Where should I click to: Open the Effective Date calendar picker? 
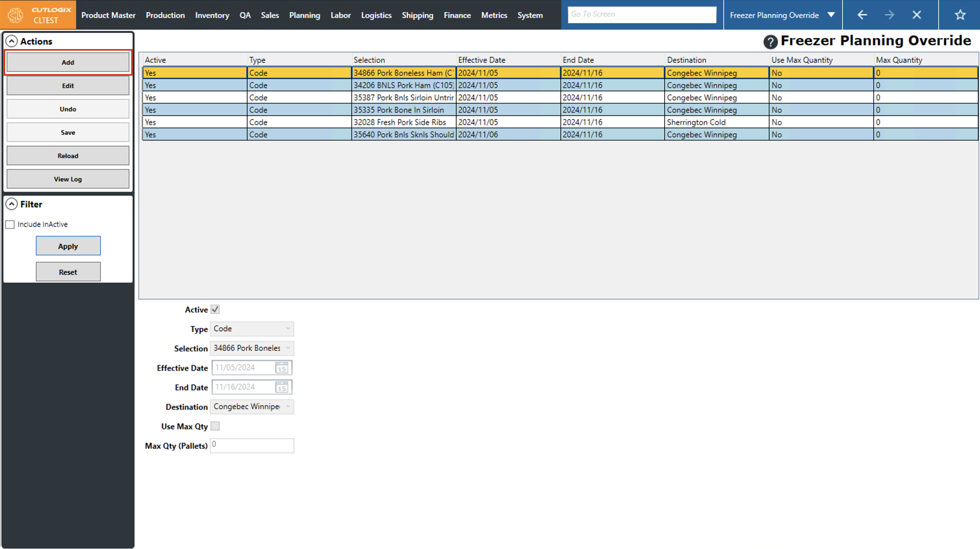point(282,368)
